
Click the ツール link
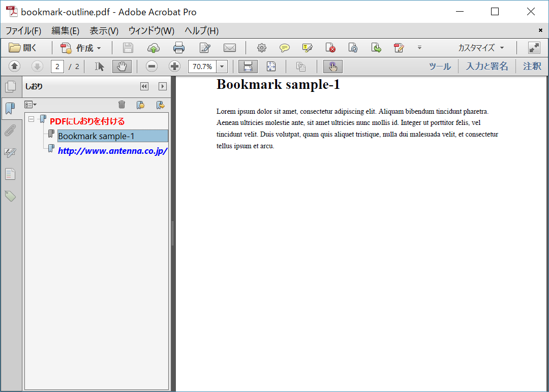click(x=439, y=66)
